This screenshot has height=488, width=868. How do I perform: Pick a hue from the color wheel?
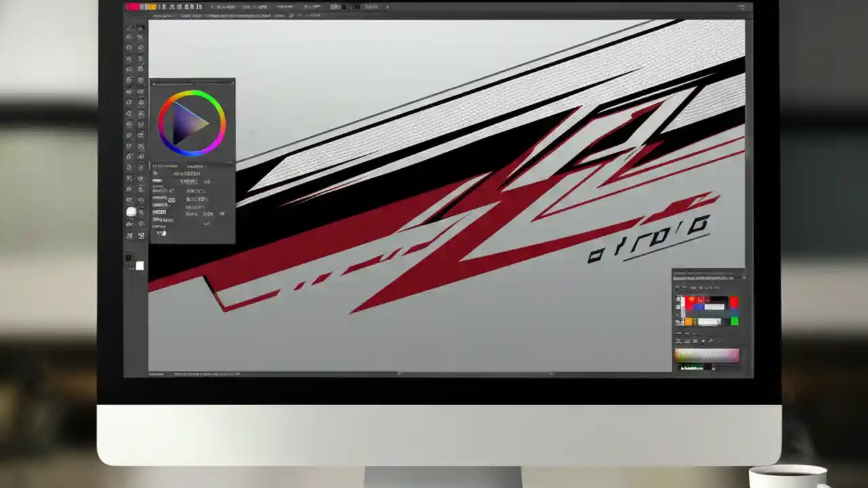click(x=193, y=91)
